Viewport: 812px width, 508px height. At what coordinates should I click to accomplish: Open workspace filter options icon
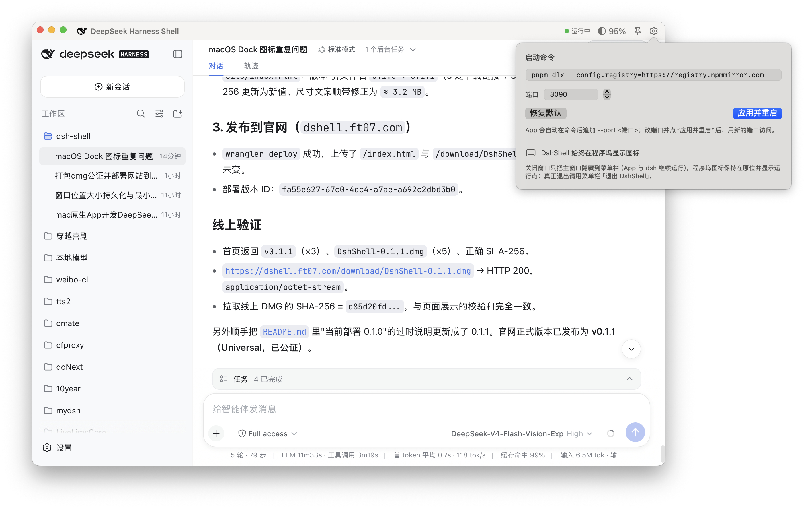tap(159, 114)
